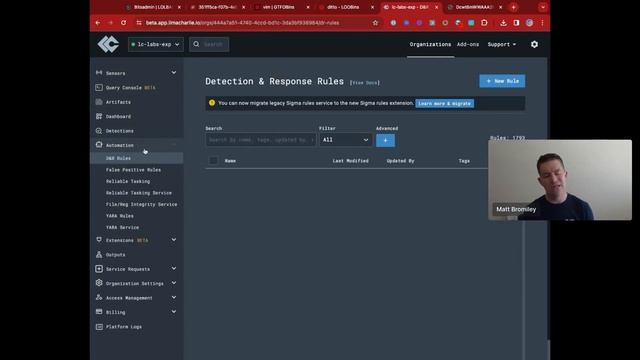640x360 pixels.
Task: Open File/Reg Integrity Service in sidebar
Action: (x=141, y=204)
